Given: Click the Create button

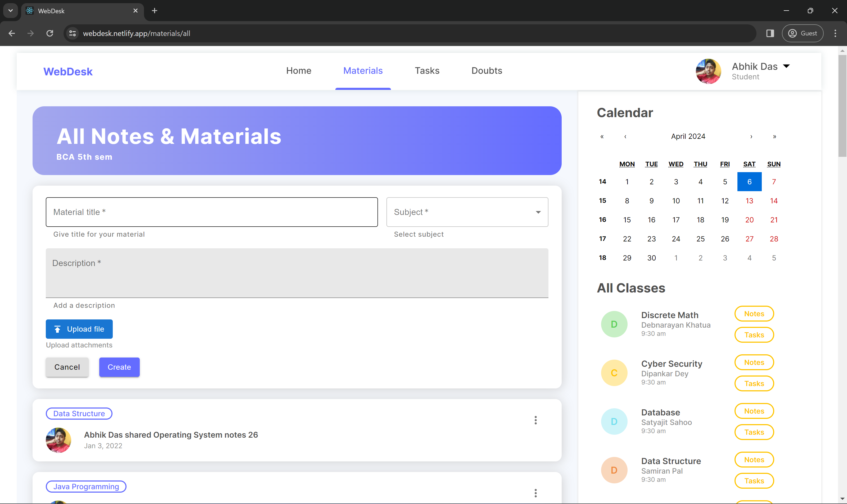Looking at the screenshot, I should (119, 367).
